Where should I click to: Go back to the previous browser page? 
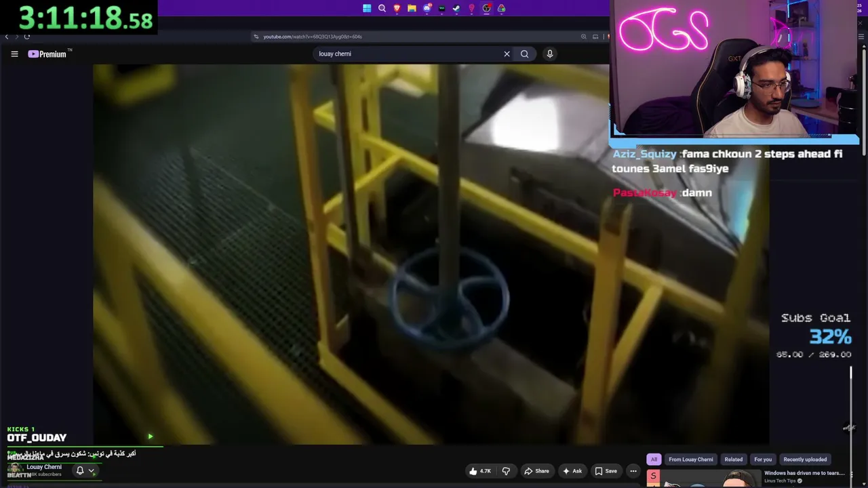7,37
